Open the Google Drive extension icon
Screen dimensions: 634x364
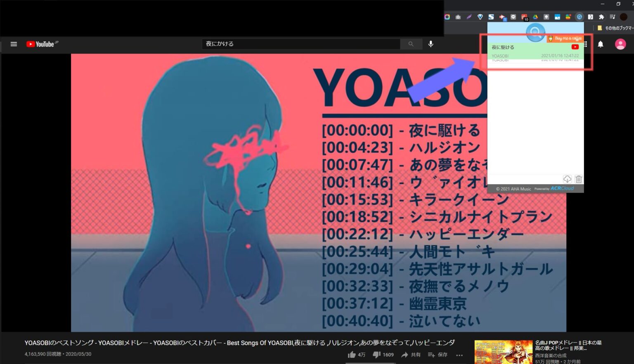[x=535, y=16]
